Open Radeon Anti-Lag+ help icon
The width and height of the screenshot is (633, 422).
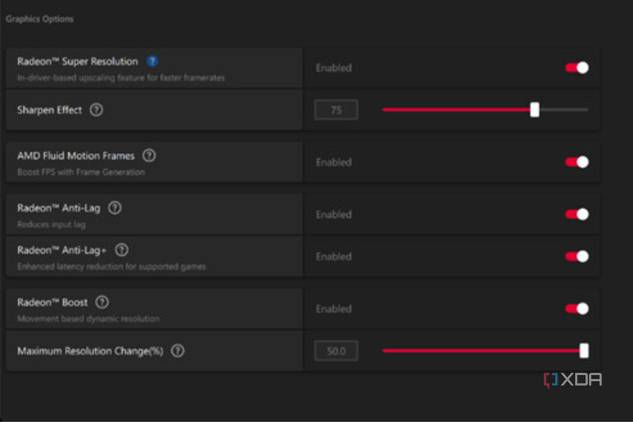coord(122,250)
